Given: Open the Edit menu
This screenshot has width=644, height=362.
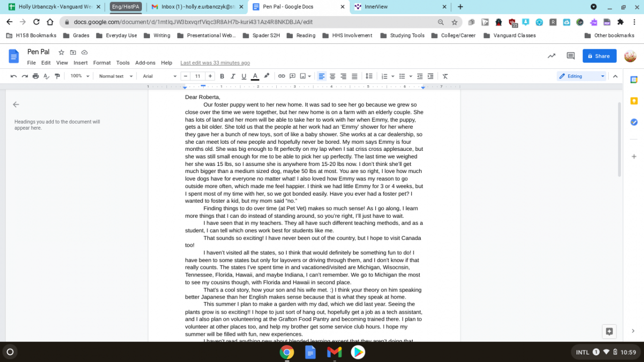Looking at the screenshot, I should tap(46, 63).
